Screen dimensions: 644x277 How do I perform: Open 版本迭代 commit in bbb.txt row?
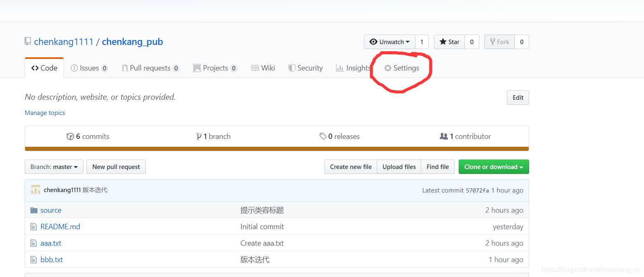255,260
